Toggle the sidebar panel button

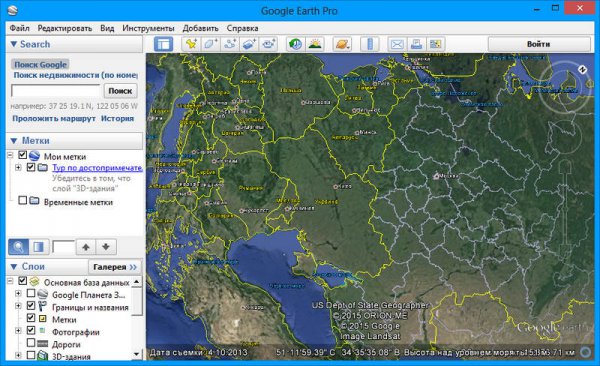163,44
